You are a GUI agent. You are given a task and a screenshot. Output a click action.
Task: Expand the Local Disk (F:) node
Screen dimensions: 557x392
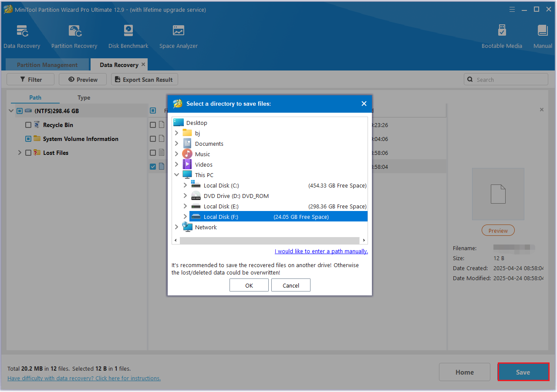[x=185, y=217]
